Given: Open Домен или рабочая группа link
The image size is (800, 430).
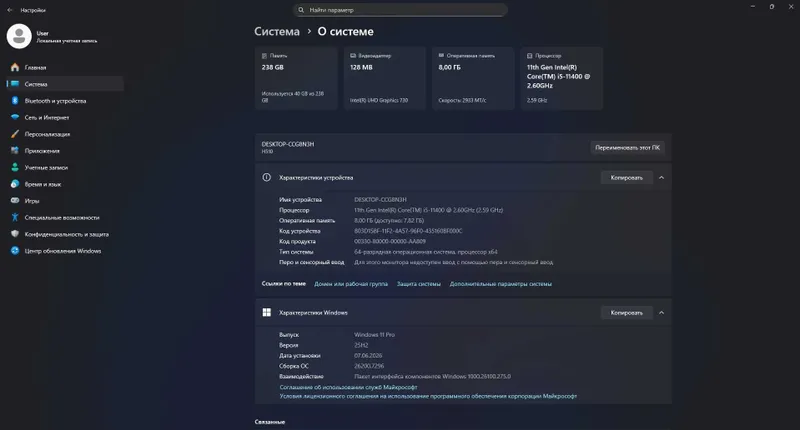Looking at the screenshot, I should [351, 284].
